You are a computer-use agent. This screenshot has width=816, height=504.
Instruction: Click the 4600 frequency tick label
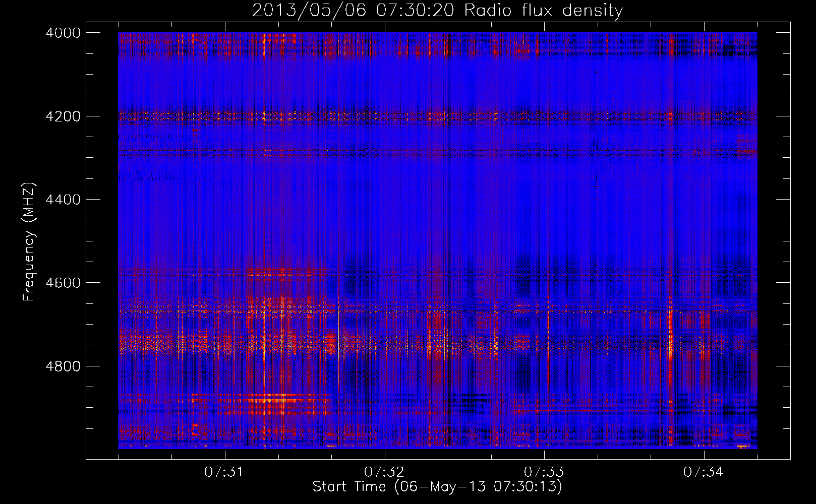coord(63,283)
